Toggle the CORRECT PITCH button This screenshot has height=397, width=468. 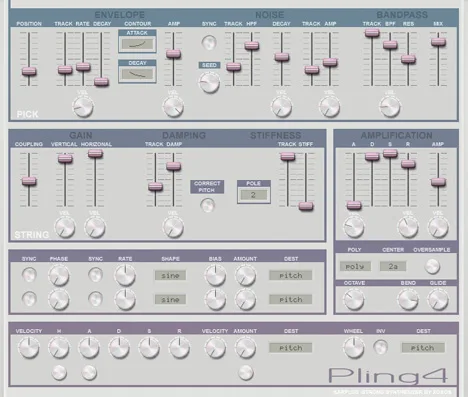pos(207,205)
